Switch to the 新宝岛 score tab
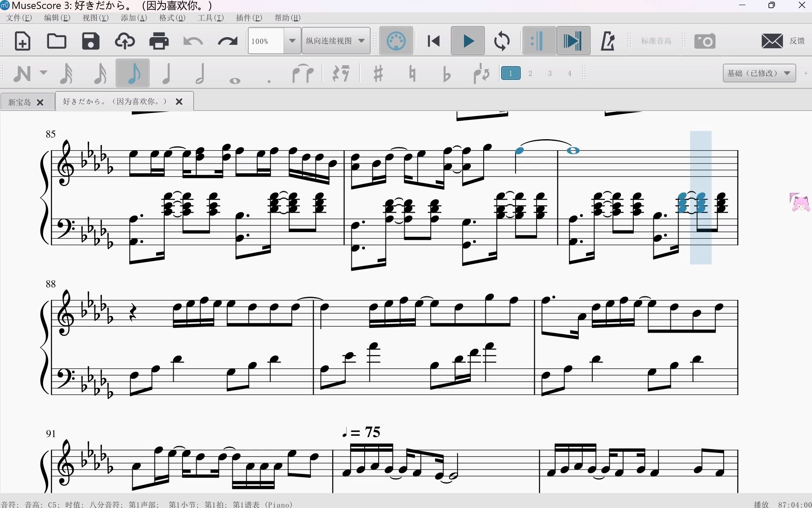Image resolution: width=812 pixels, height=508 pixels. coord(20,102)
